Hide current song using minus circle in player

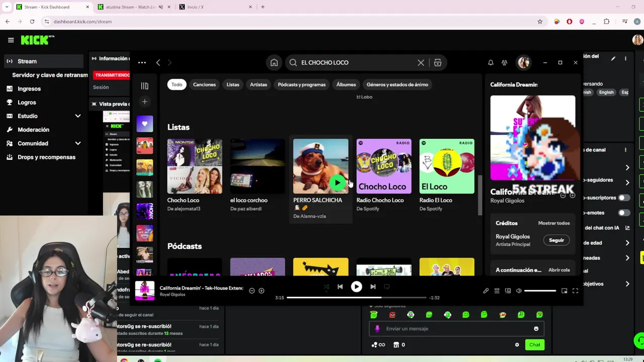click(252, 291)
